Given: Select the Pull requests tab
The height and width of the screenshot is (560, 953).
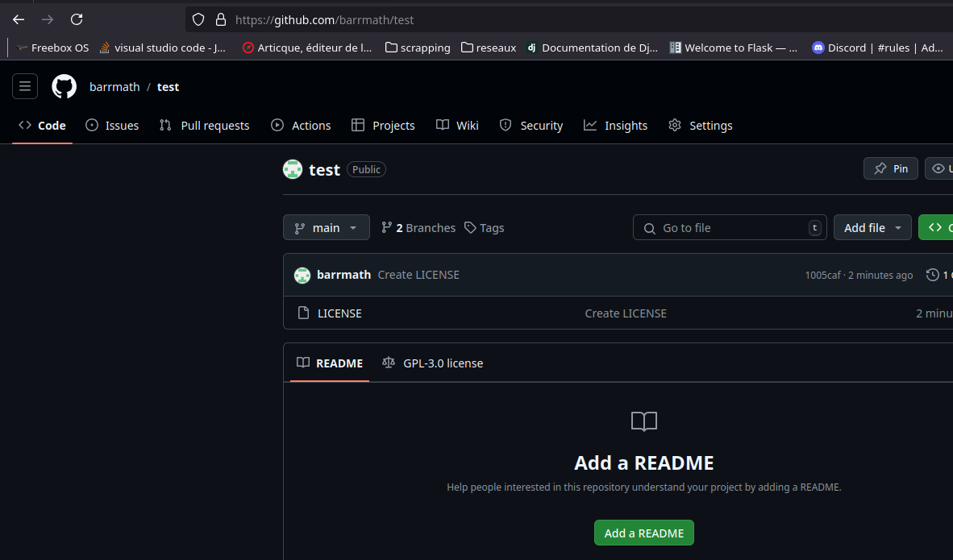Looking at the screenshot, I should (x=204, y=125).
